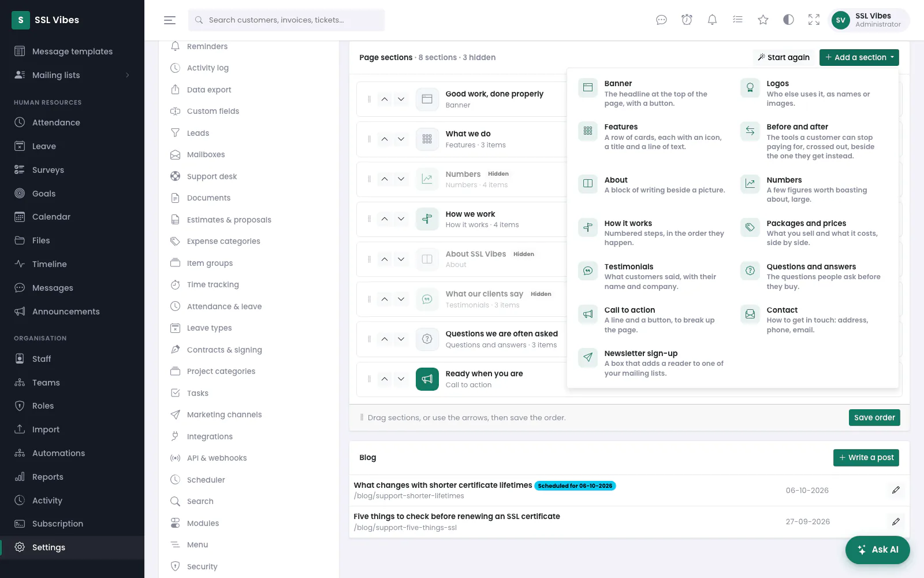Screen dimensions: 924x578
Task: Open the alarm clock timer icon
Action: [687, 20]
